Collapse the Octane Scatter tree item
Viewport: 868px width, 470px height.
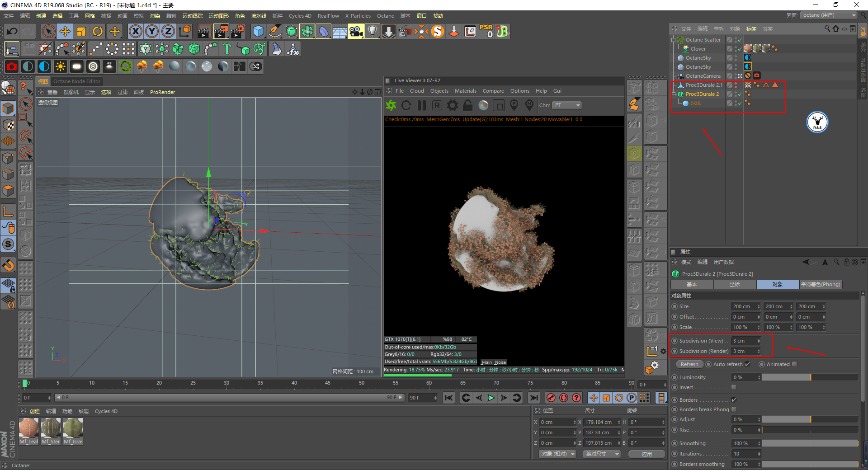click(x=673, y=40)
